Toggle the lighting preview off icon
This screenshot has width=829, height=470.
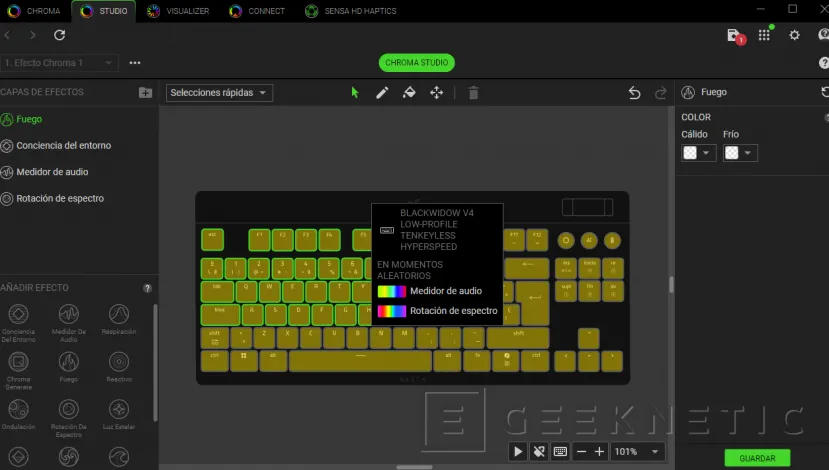(539, 451)
